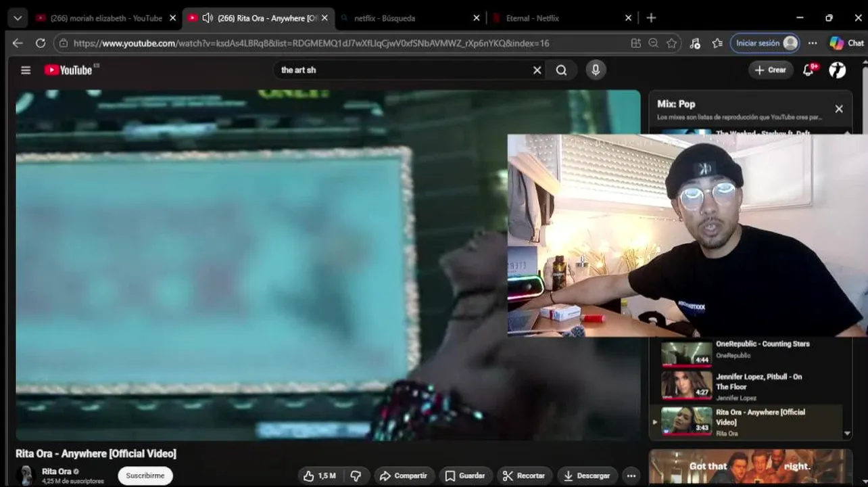Open the favorites list icon
The image size is (868, 487).
click(x=717, y=43)
